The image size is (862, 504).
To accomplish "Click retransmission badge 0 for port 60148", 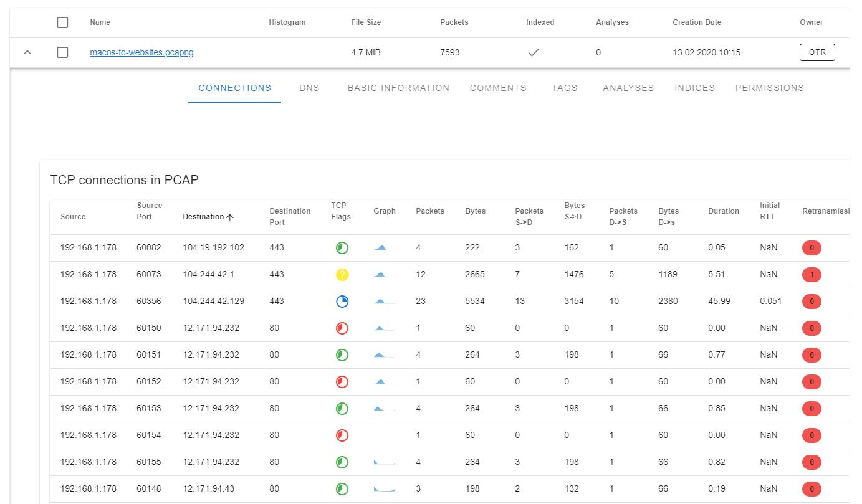I will [x=812, y=489].
